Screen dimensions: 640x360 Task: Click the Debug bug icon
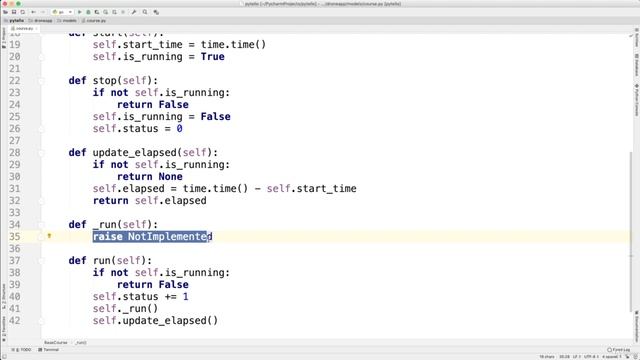(88, 12)
